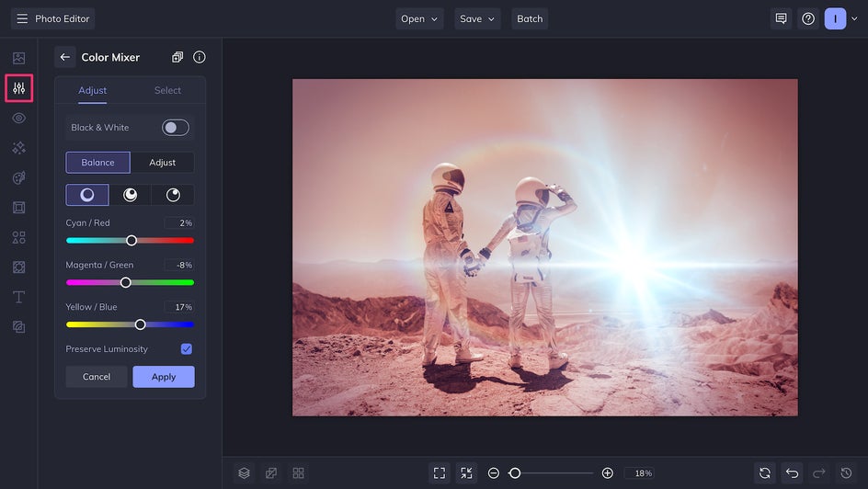Open the Touch Up eye sidebar icon
The height and width of the screenshot is (489, 868).
tap(18, 118)
